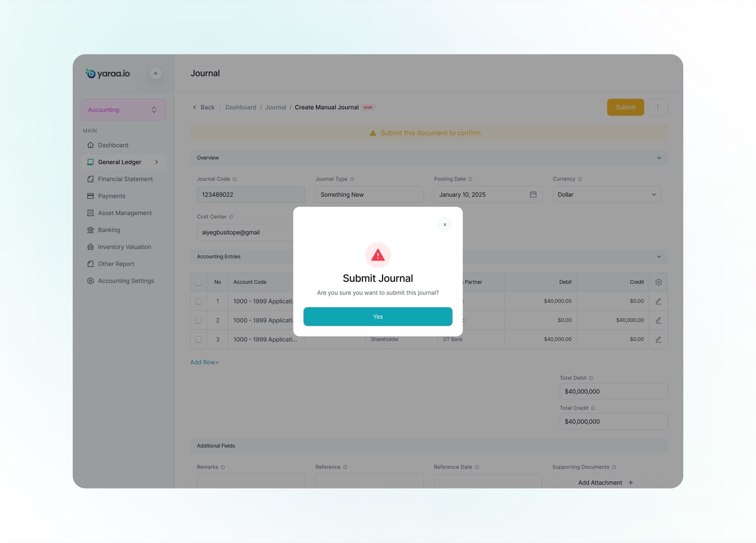This screenshot has width=756, height=543.
Task: Open Dashboard in the sidebar
Action: coord(113,145)
